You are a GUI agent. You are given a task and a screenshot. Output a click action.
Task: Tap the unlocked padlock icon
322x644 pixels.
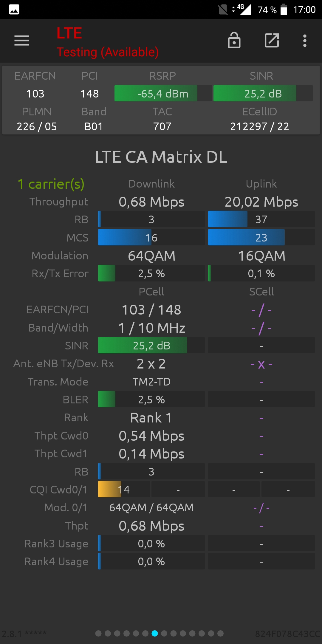pos(234,40)
